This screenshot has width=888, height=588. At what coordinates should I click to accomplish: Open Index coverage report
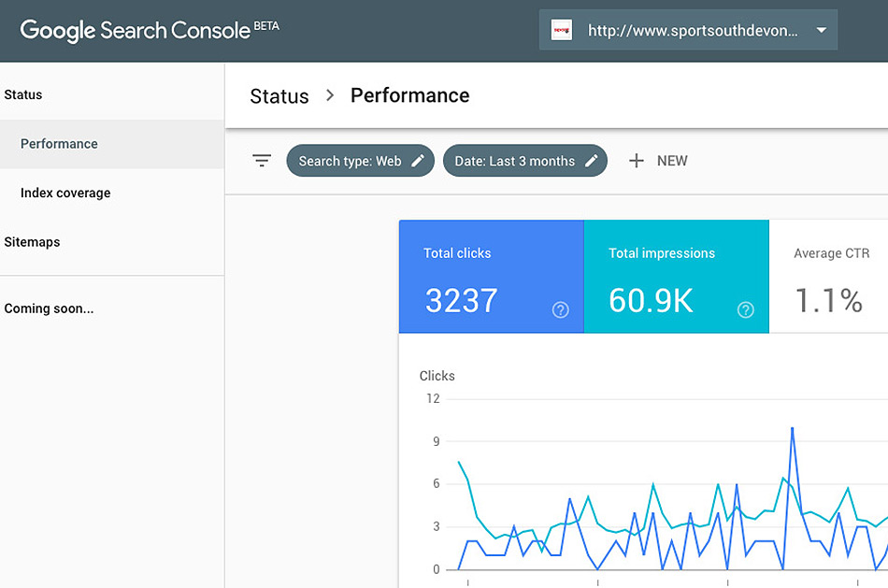click(x=112, y=194)
